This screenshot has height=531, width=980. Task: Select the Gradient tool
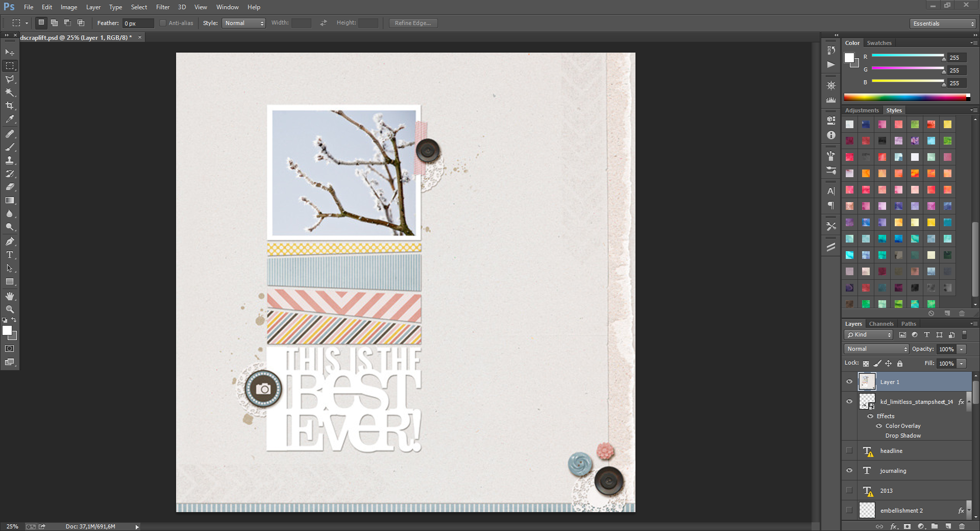tap(10, 200)
